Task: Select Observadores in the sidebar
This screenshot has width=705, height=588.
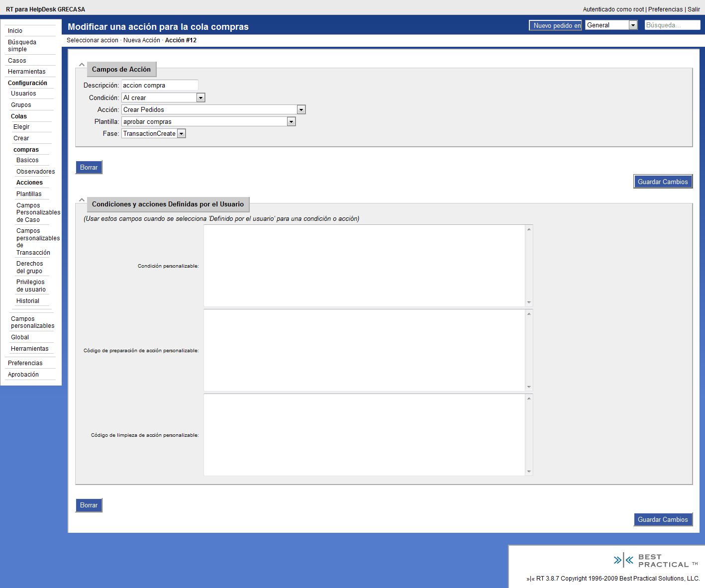Action: (x=35, y=172)
